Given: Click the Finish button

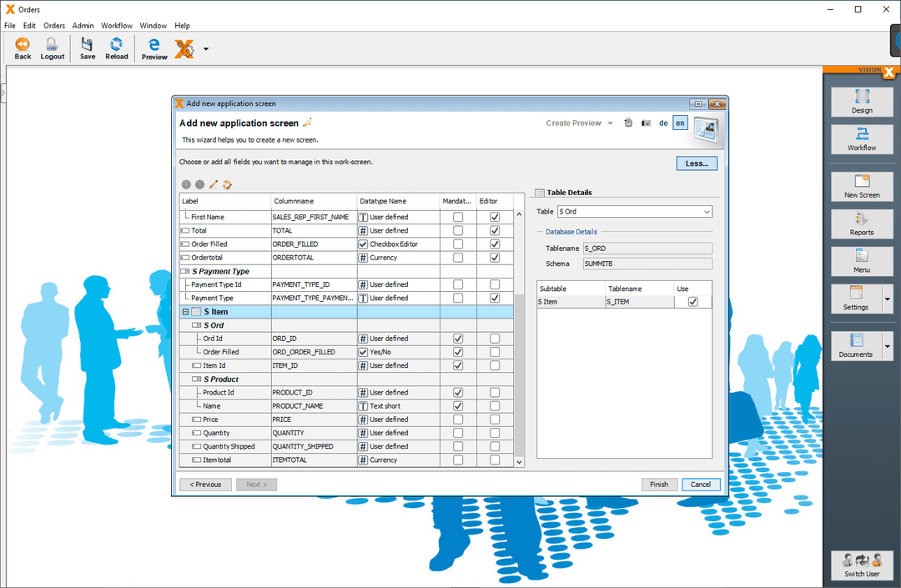Looking at the screenshot, I should coord(659,484).
